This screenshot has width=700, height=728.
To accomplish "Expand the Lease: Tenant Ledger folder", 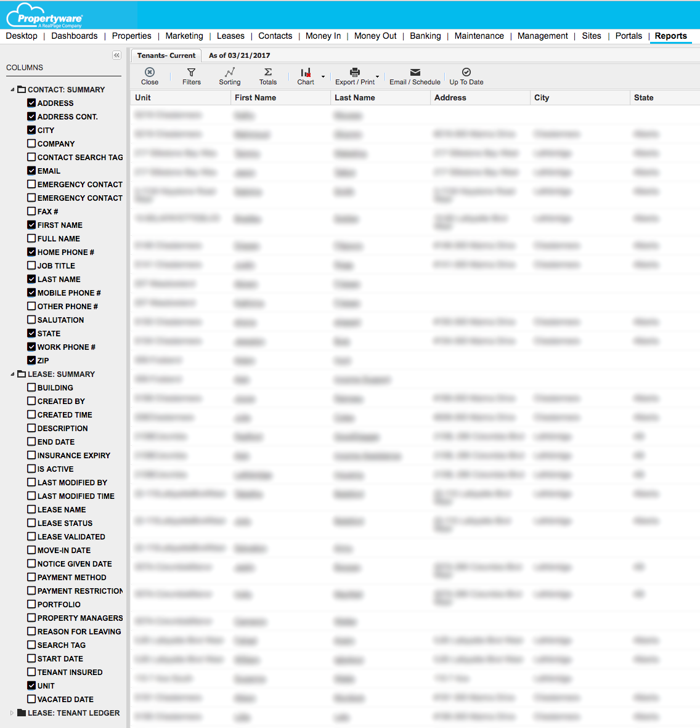I will [x=12, y=713].
